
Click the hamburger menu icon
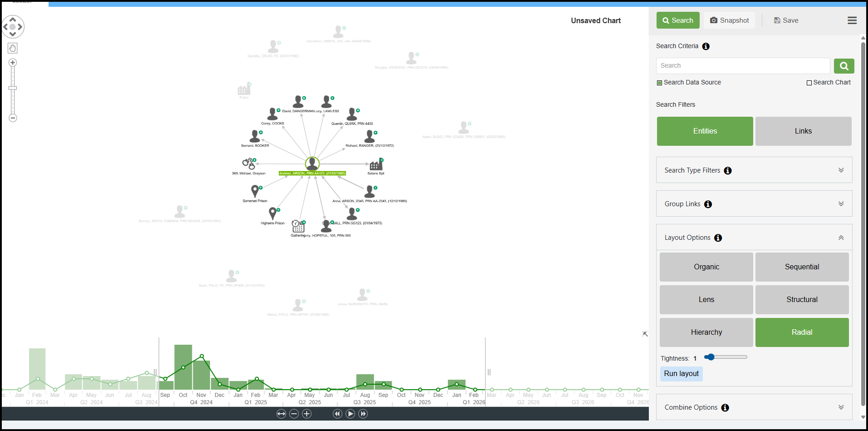coord(852,20)
